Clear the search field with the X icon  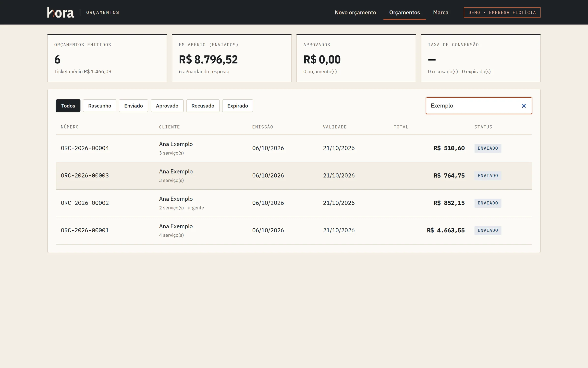[524, 106]
